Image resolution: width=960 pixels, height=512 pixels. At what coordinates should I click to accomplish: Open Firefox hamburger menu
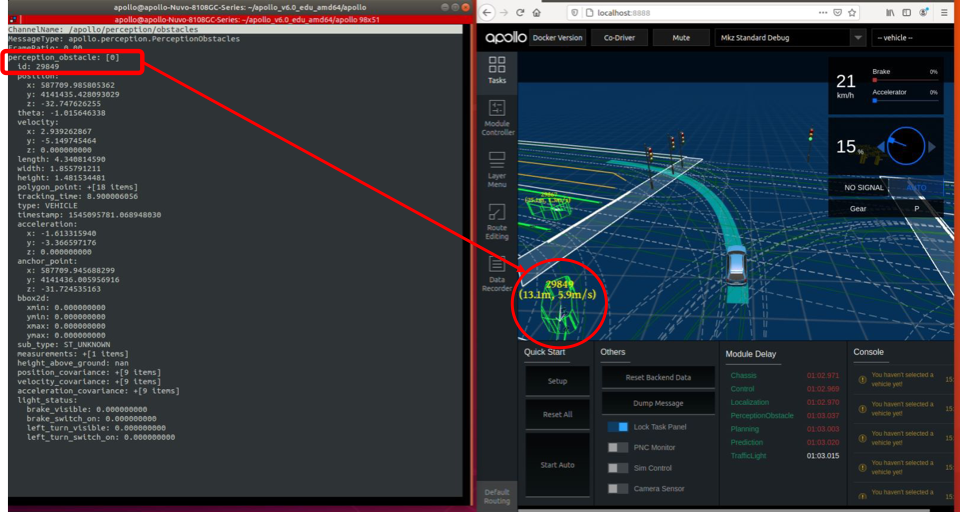click(944, 12)
